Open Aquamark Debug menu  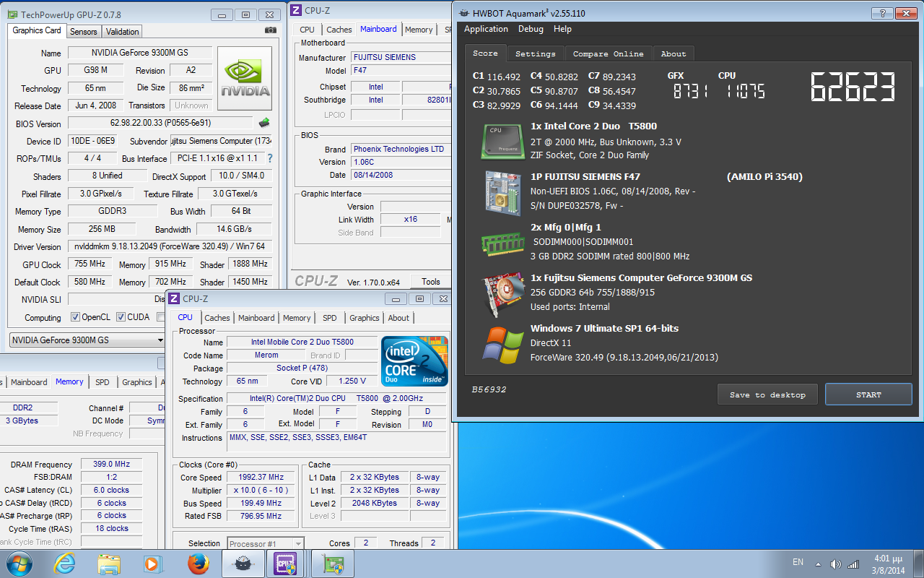(x=531, y=29)
